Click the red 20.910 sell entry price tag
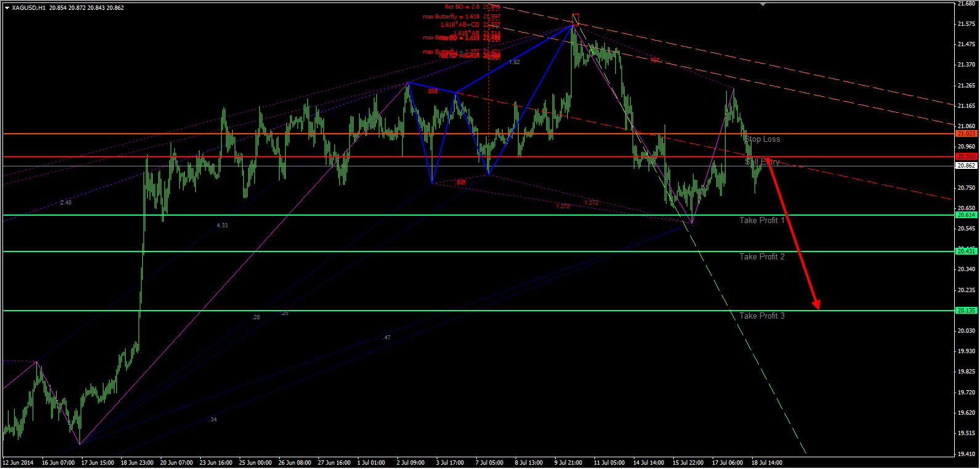Screen dimensions: 980x469 (x=965, y=157)
